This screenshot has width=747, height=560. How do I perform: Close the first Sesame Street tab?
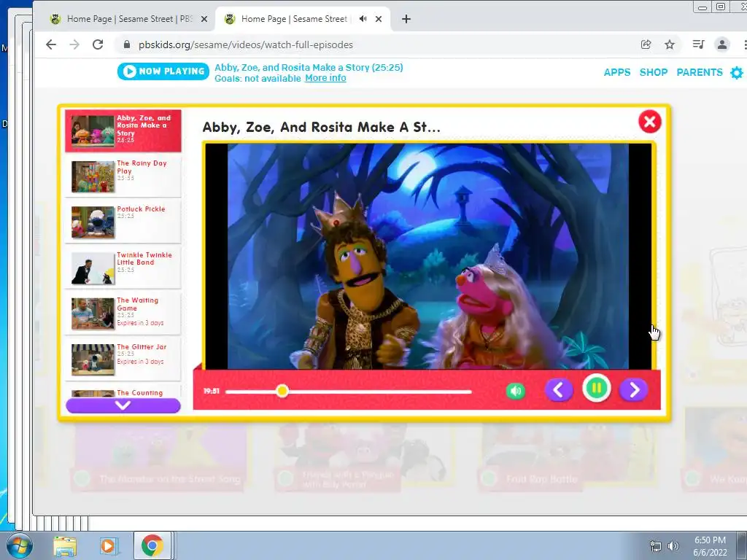[x=204, y=19]
